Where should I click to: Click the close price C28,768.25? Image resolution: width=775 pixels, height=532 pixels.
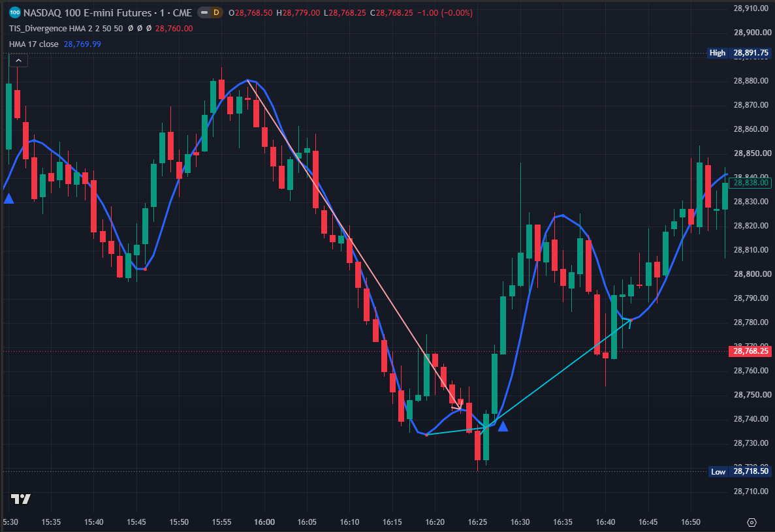(x=392, y=13)
